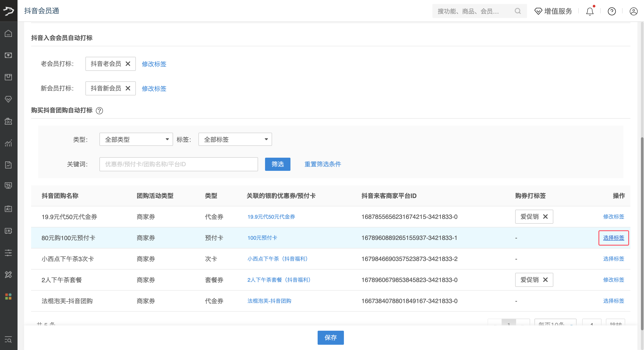
Task: Click 修改标签 for 老会员打标
Action: (154, 64)
